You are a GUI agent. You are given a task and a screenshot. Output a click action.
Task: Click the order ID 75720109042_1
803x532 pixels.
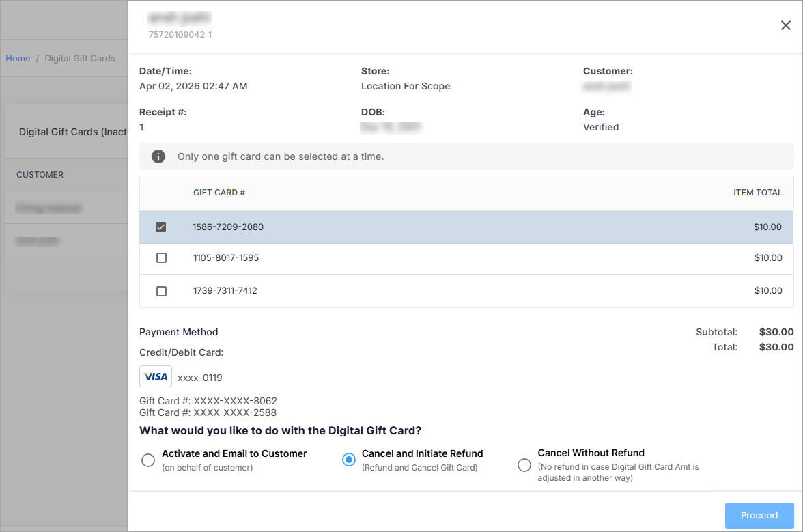tap(180, 34)
